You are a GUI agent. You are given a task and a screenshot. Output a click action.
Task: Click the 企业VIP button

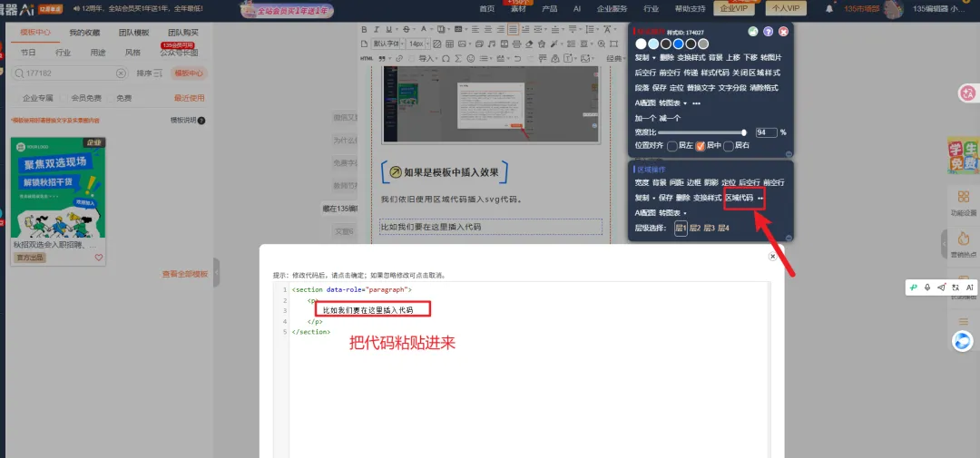coord(734,8)
